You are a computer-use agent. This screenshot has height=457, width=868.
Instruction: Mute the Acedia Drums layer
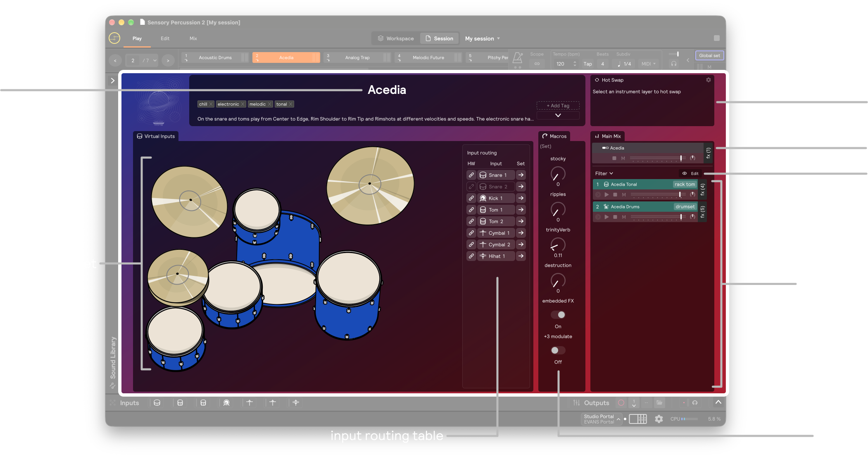tap(624, 217)
